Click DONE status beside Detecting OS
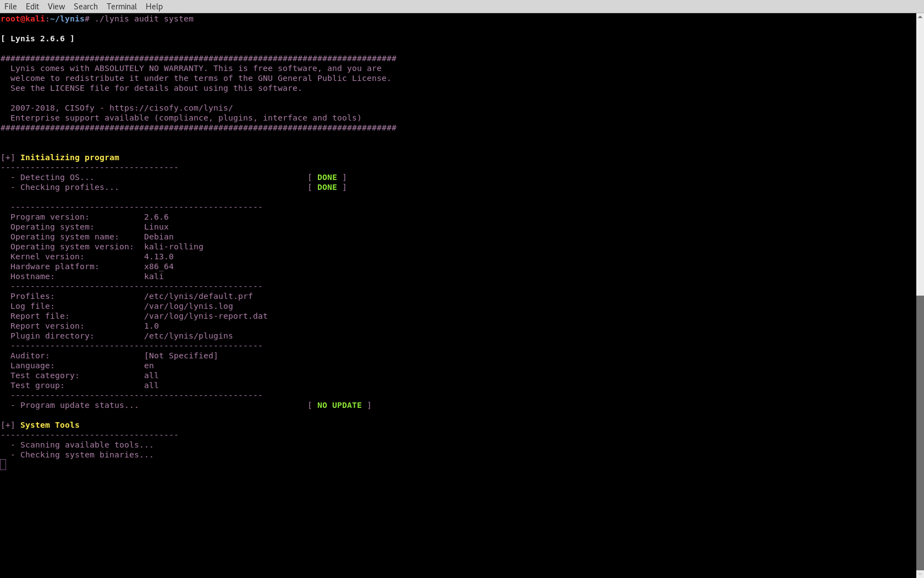The image size is (924, 578). 327,177
